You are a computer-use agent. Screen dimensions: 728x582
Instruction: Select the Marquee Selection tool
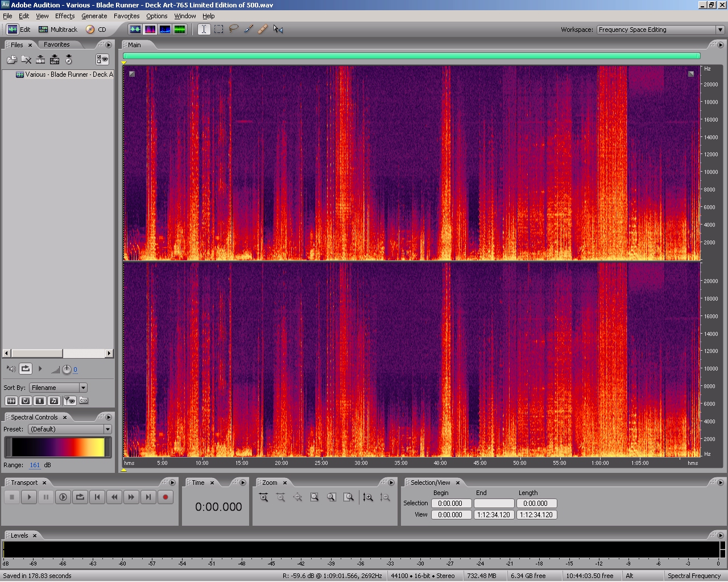pos(218,30)
